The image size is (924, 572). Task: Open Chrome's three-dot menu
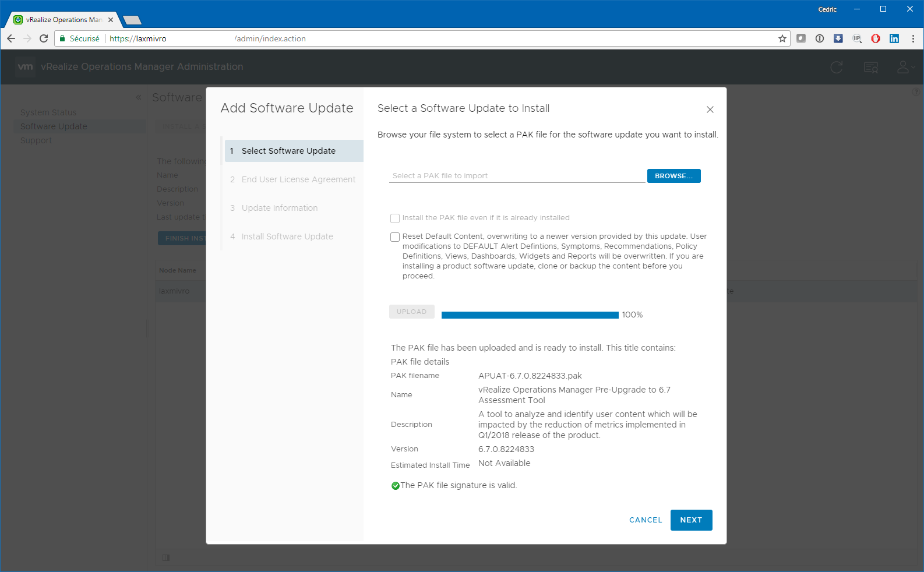coord(913,38)
